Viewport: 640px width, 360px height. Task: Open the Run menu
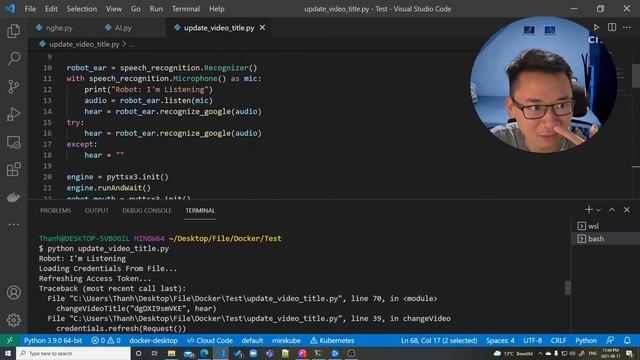point(156,9)
